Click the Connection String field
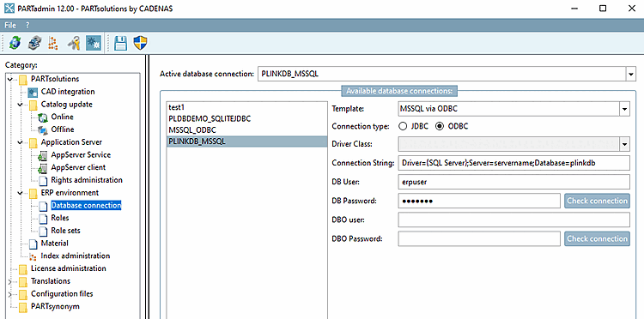The image size is (644, 319). 513,163
